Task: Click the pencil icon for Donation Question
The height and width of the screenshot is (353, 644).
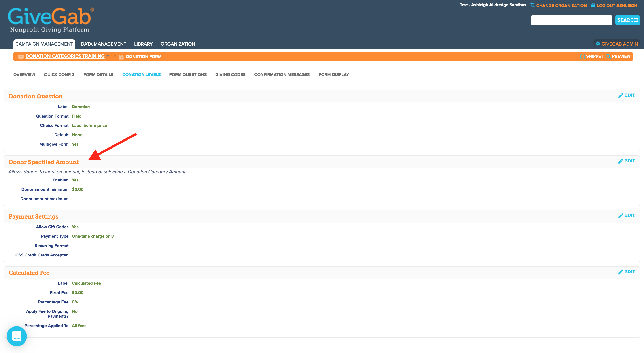Action: 621,95
